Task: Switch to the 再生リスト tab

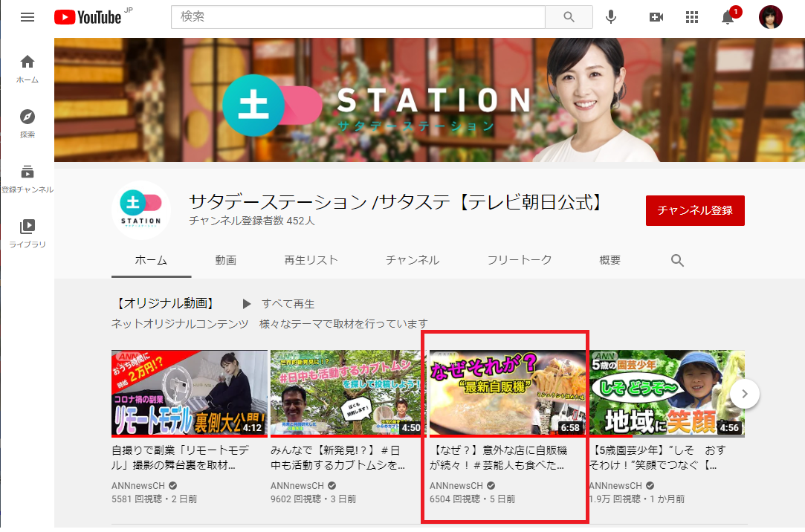Action: click(x=311, y=261)
